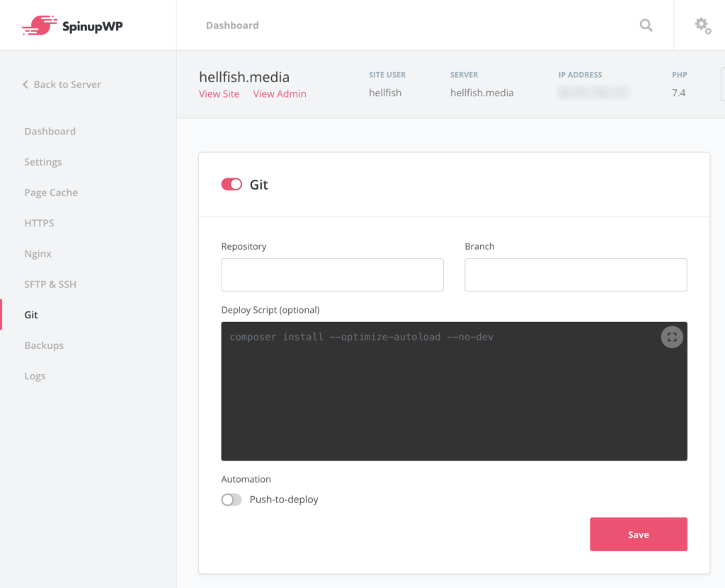Click the SpinupWP logo

click(x=71, y=25)
